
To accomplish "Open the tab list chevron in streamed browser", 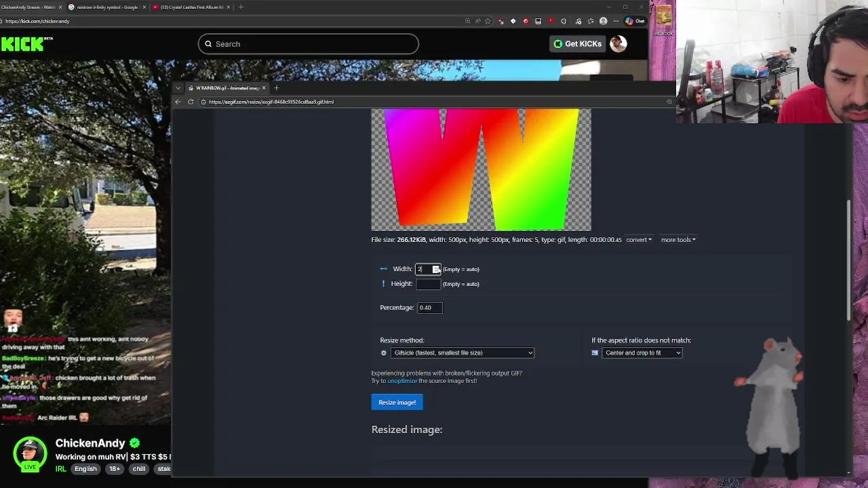I will 178,88.
